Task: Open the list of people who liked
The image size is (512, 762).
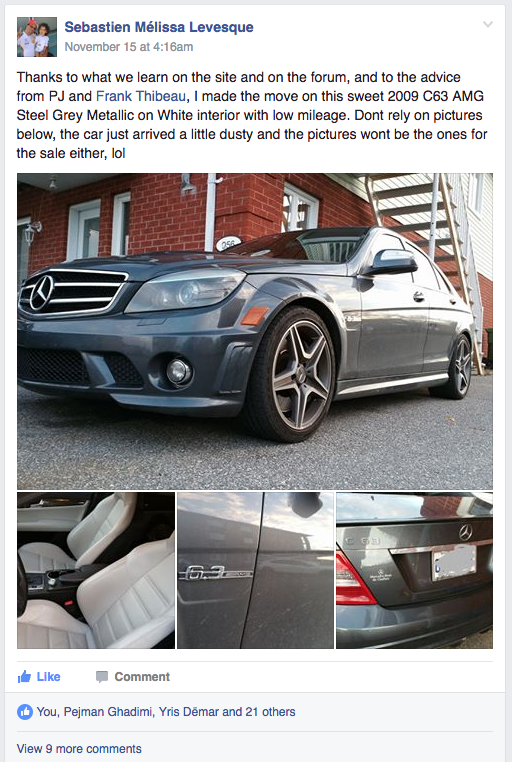Action: [166, 712]
